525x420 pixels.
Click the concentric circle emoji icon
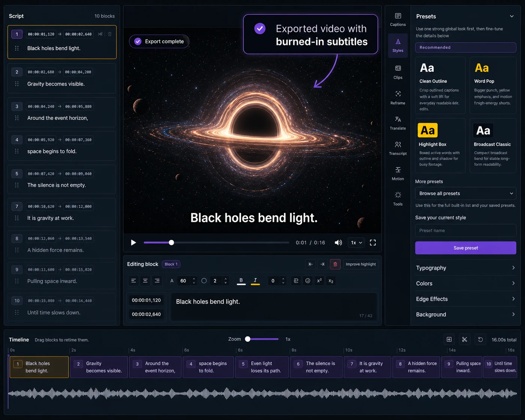coord(308,281)
